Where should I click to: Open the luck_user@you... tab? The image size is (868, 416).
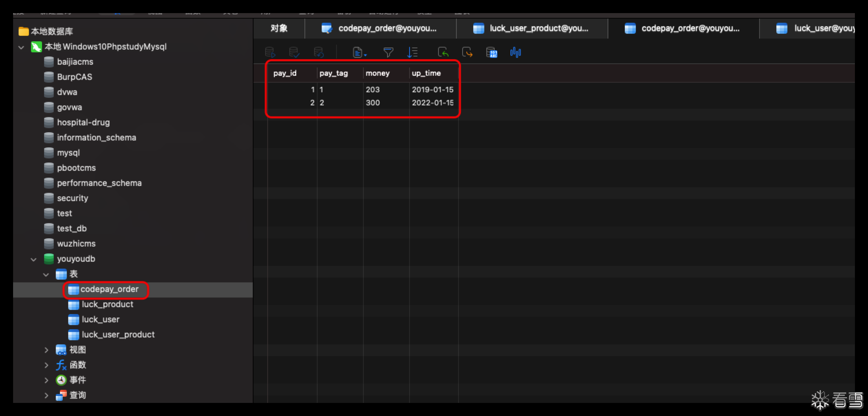pyautogui.click(x=808, y=28)
